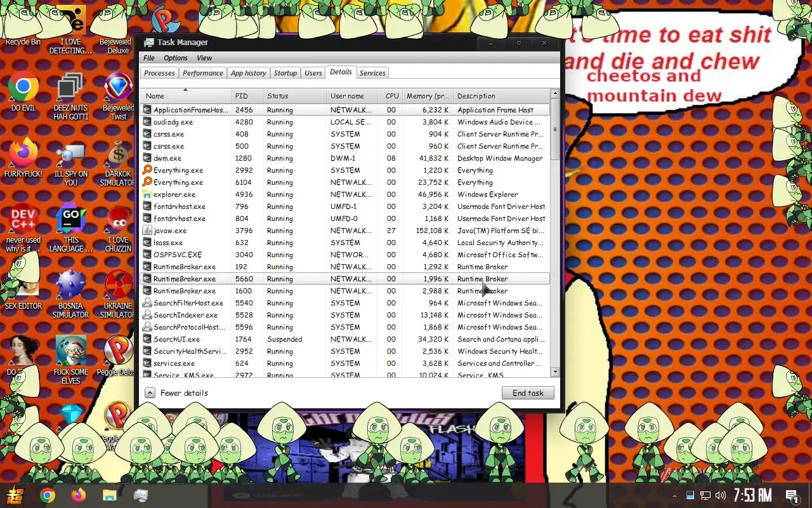Open the Start menu button
The height and width of the screenshot is (508, 812).
15,495
